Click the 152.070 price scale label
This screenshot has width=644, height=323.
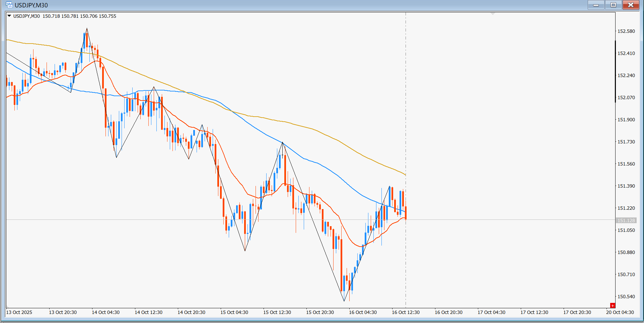click(626, 98)
